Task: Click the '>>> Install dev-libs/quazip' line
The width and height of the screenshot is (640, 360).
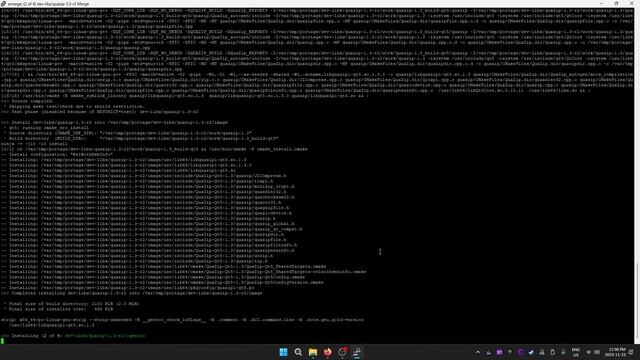Action: (x=114, y=122)
